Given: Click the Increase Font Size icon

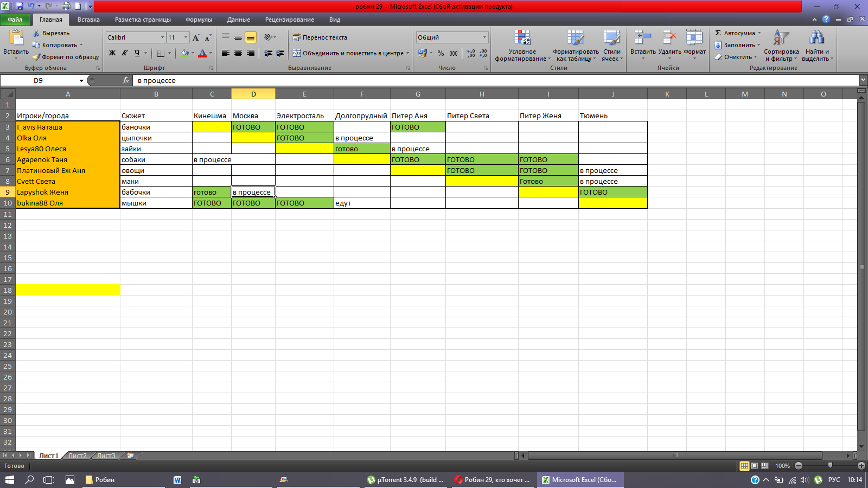Looking at the screenshot, I should click(196, 37).
